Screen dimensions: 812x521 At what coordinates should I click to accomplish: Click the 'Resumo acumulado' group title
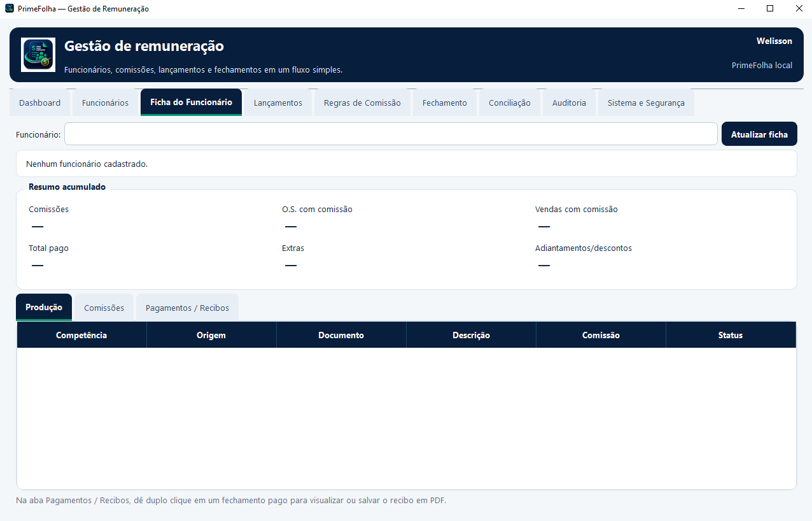67,187
